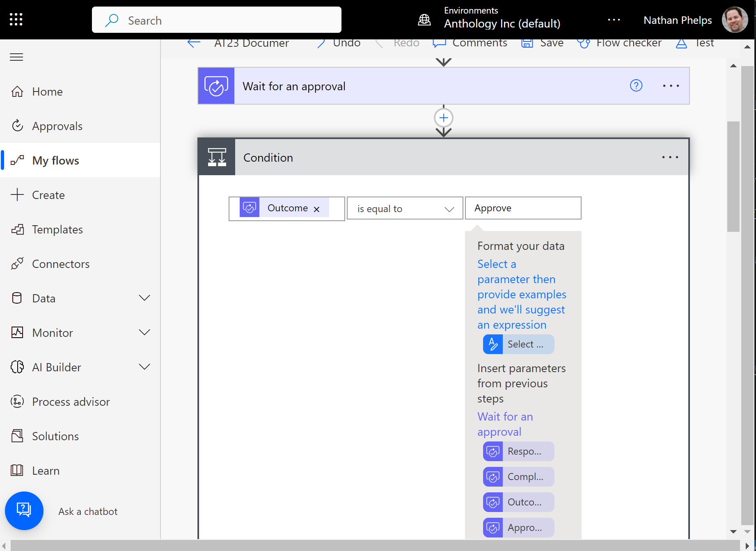Open the Condition ellipsis menu
The height and width of the screenshot is (551, 756).
pyautogui.click(x=670, y=157)
